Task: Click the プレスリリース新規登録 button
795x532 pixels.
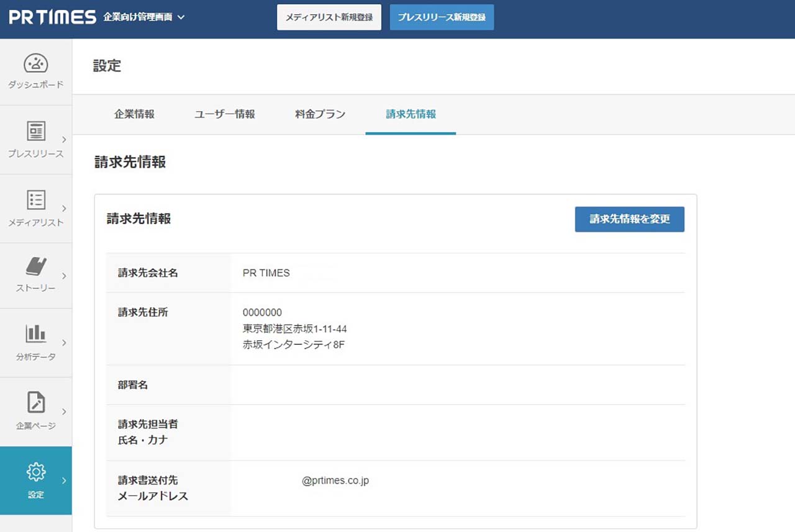Action: [442, 17]
